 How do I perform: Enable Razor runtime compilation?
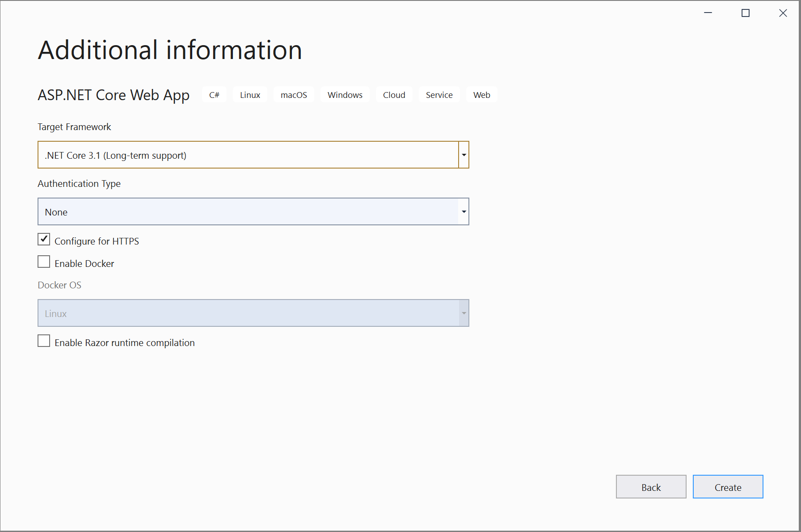[x=43, y=341]
